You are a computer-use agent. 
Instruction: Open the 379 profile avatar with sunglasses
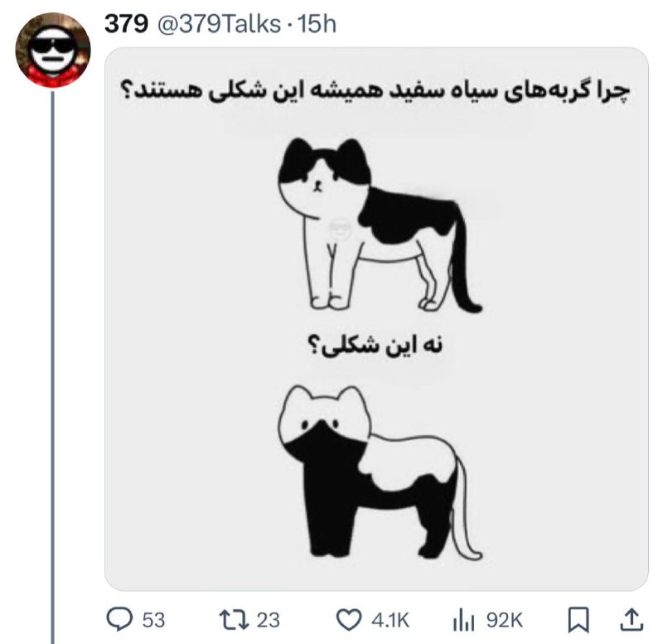[53, 50]
